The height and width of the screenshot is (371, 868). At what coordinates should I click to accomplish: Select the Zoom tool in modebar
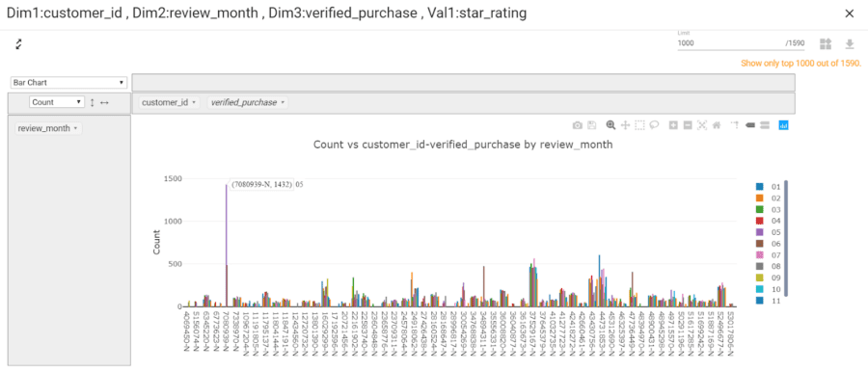(610, 125)
